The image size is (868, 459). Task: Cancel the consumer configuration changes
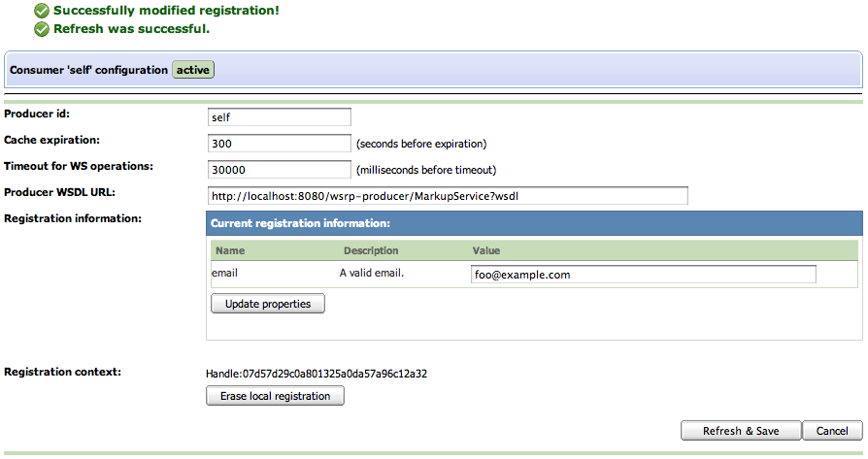click(x=832, y=431)
